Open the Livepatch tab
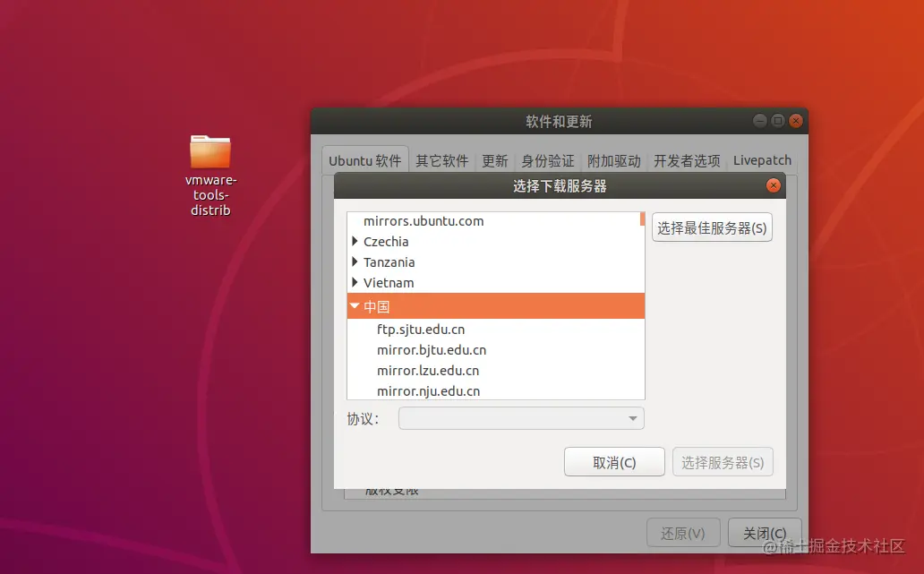Image resolution: width=924 pixels, height=574 pixels. pyautogui.click(x=762, y=160)
